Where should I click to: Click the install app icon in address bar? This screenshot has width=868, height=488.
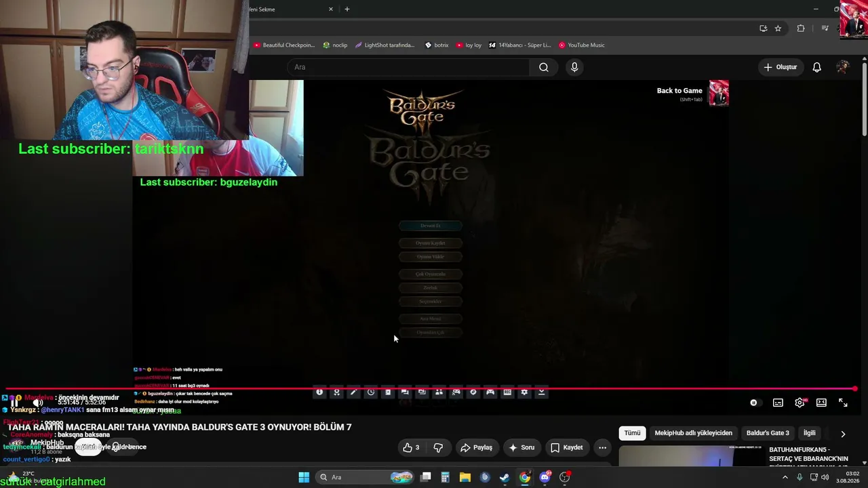coord(764,28)
